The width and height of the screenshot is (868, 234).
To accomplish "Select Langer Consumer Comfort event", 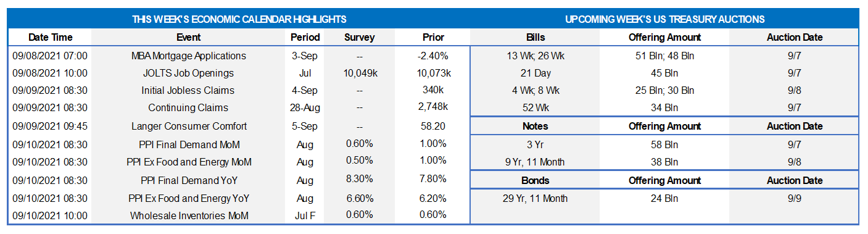I will click(x=188, y=126).
